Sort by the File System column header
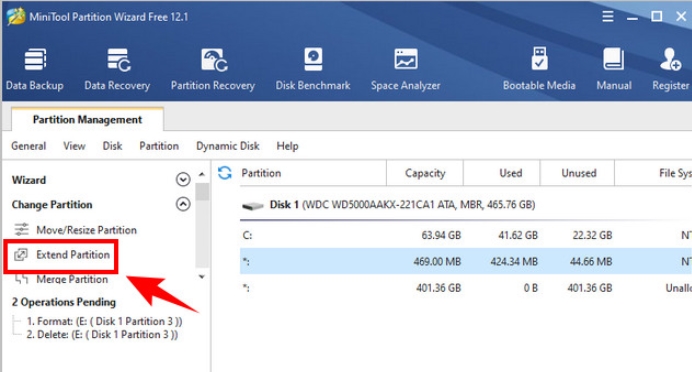The width and height of the screenshot is (692, 372). 654,173
